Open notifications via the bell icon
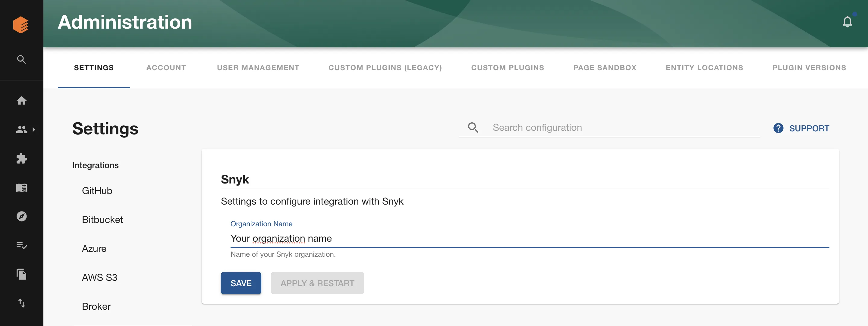The height and width of the screenshot is (326, 868). tap(848, 21)
